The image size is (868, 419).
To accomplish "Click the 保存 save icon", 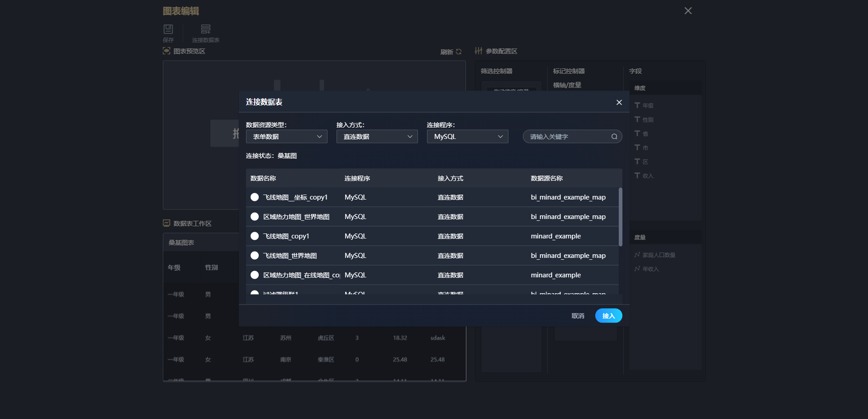I will (168, 29).
